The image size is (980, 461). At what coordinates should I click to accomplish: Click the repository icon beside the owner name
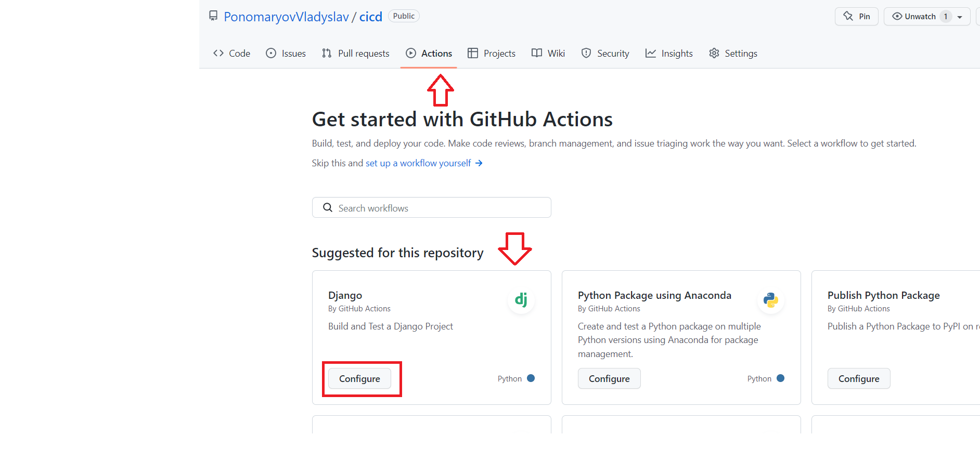pos(213,16)
